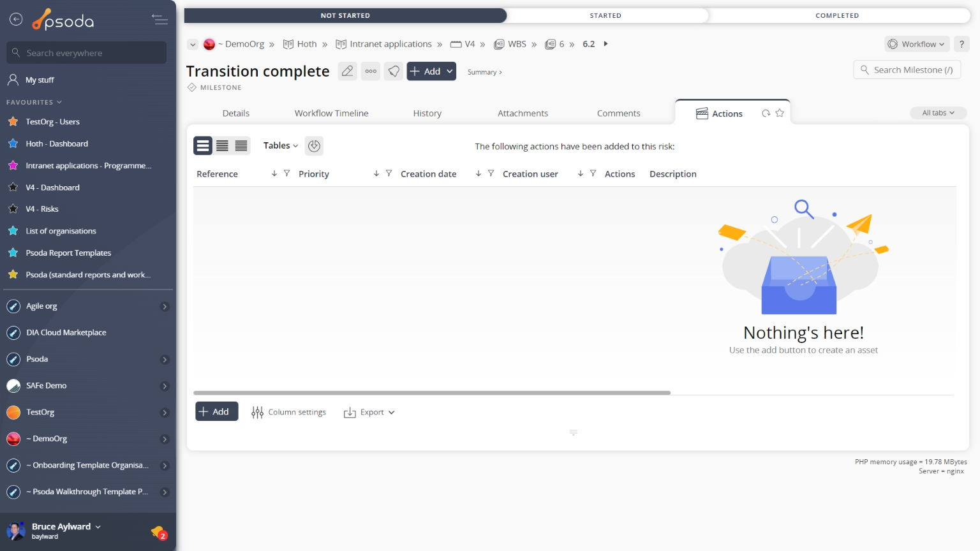
Task: Open the help question mark icon
Action: pos(961,44)
